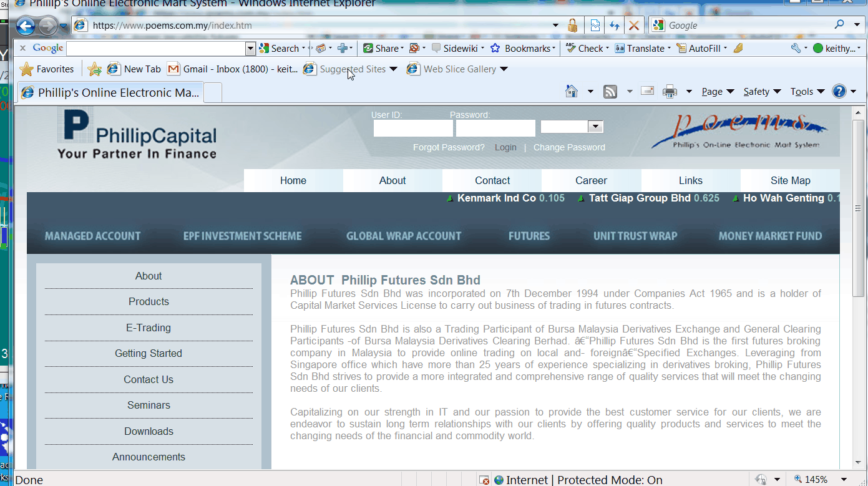Click the Help question mark icon
The width and height of the screenshot is (868, 486).
coord(839,92)
